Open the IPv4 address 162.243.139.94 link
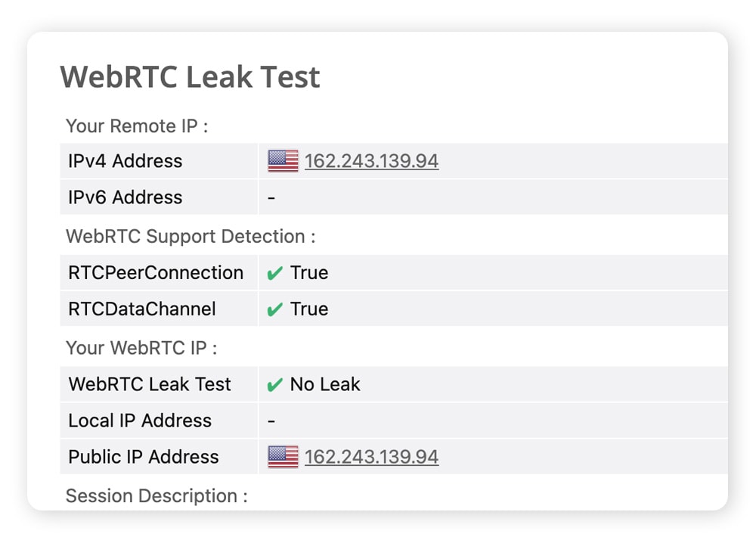This screenshot has width=756, height=540. 371,160
